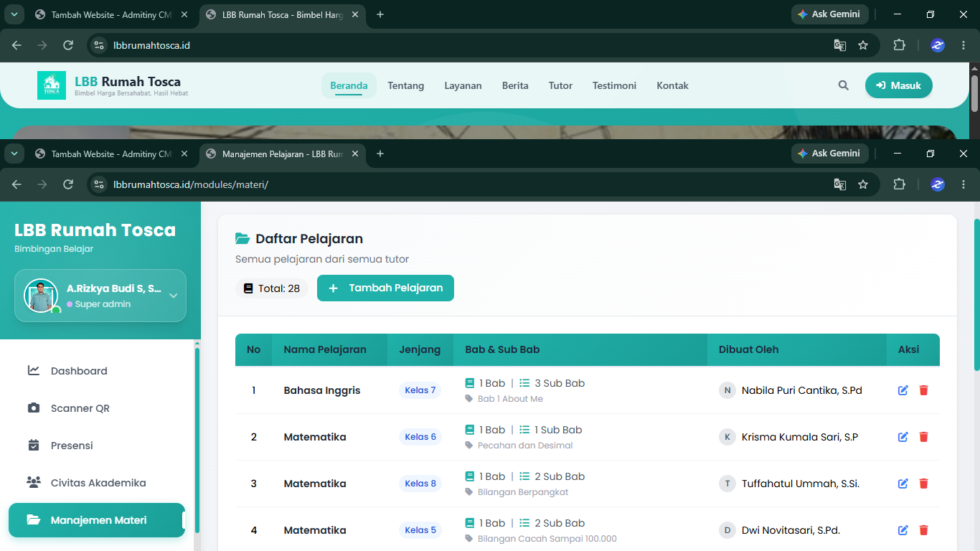Open Chrome menu in the homepage window

pos(963,45)
